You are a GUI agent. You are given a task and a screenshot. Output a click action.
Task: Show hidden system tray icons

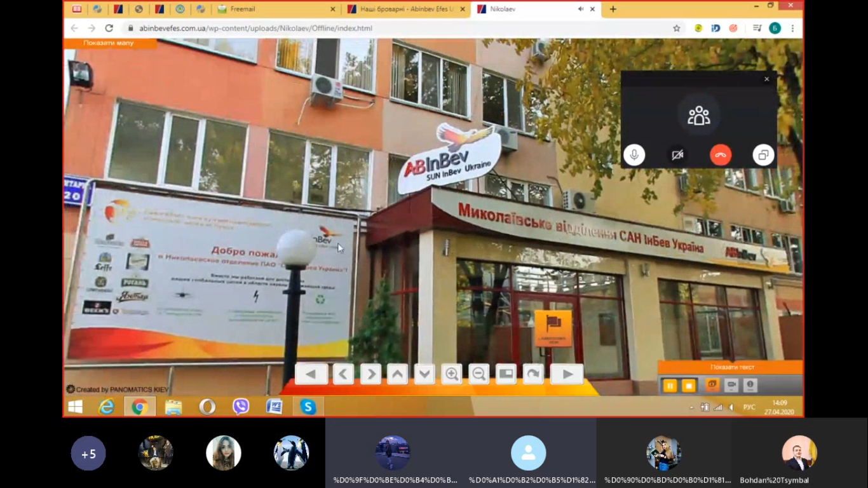pos(692,407)
